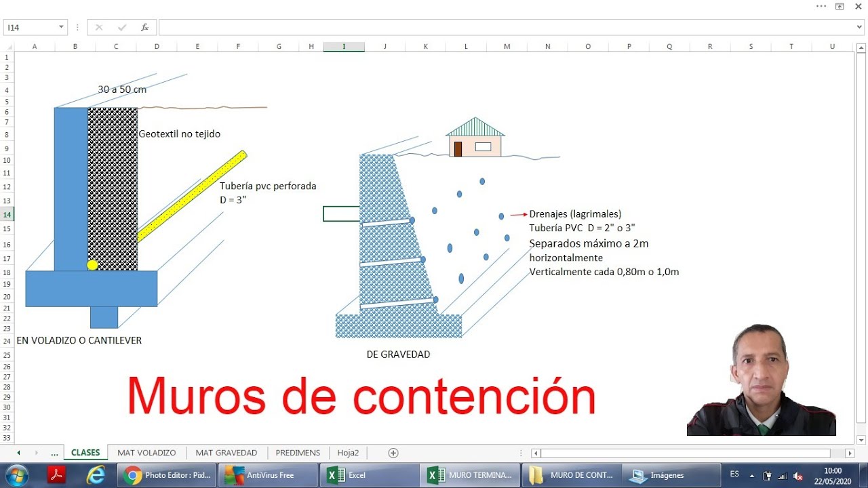Click the network signal tray icon

click(x=783, y=475)
